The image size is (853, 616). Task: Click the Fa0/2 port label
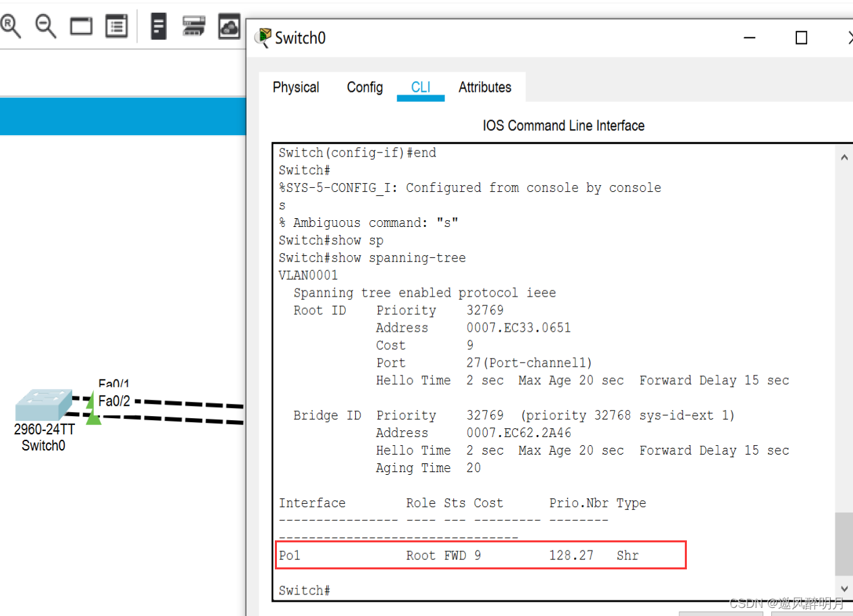tap(114, 401)
